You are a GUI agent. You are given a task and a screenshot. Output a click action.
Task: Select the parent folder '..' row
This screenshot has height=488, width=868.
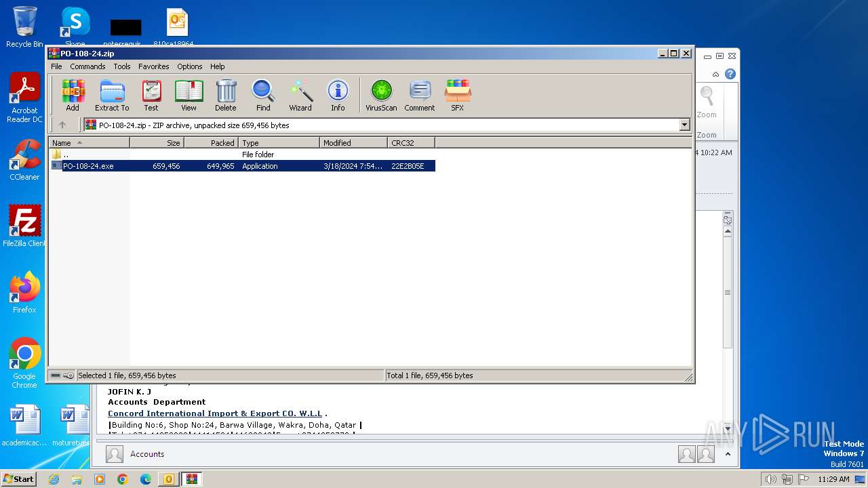click(x=242, y=155)
